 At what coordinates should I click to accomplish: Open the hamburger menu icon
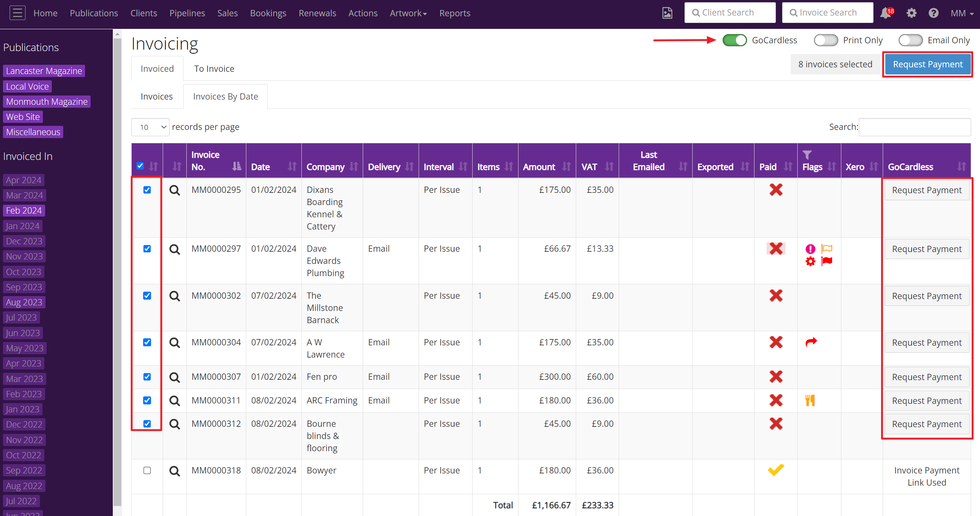click(17, 13)
